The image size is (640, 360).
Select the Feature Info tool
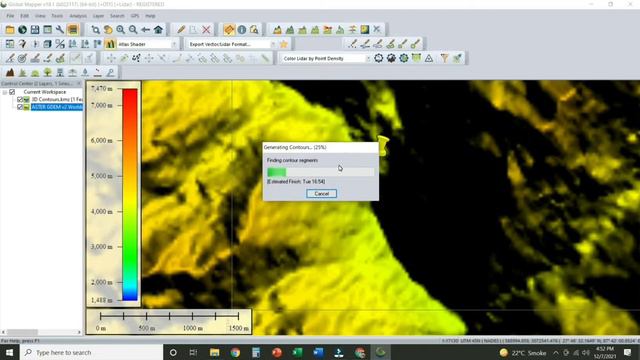coord(242,29)
